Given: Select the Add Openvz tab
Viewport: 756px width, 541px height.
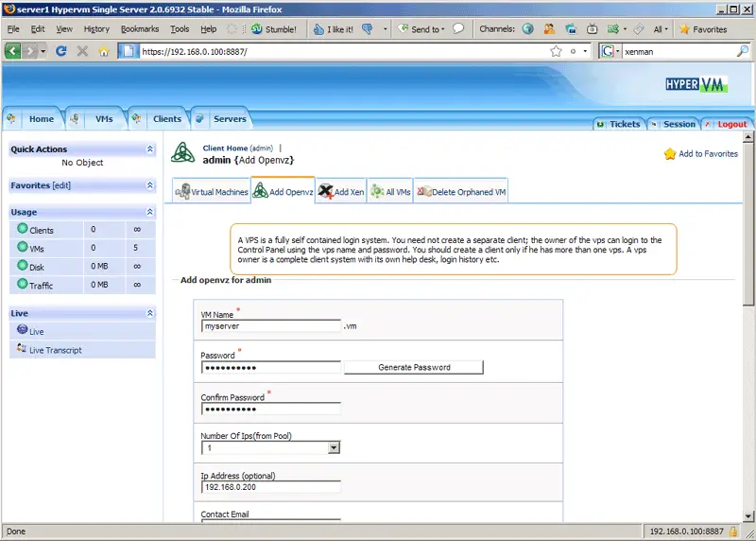Looking at the screenshot, I should tap(283, 192).
